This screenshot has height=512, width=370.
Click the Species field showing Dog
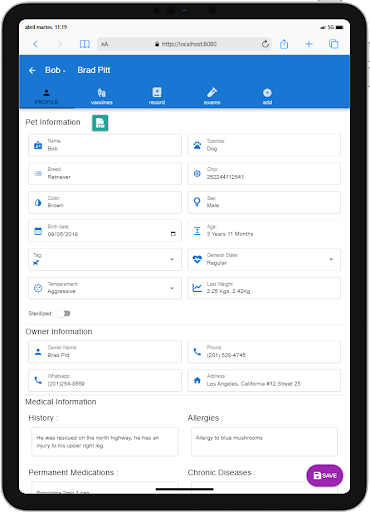[x=264, y=145]
